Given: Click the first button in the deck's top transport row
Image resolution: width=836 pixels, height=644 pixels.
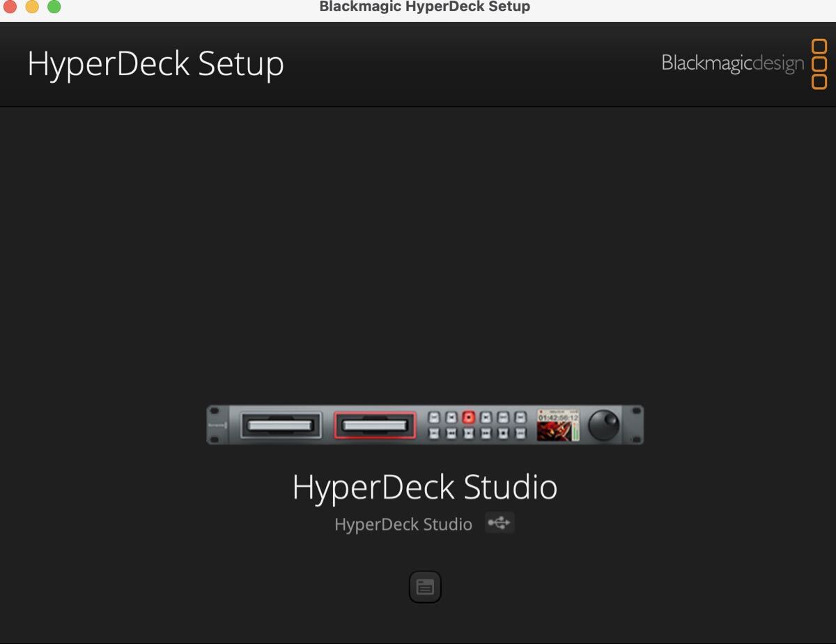Looking at the screenshot, I should (x=434, y=417).
